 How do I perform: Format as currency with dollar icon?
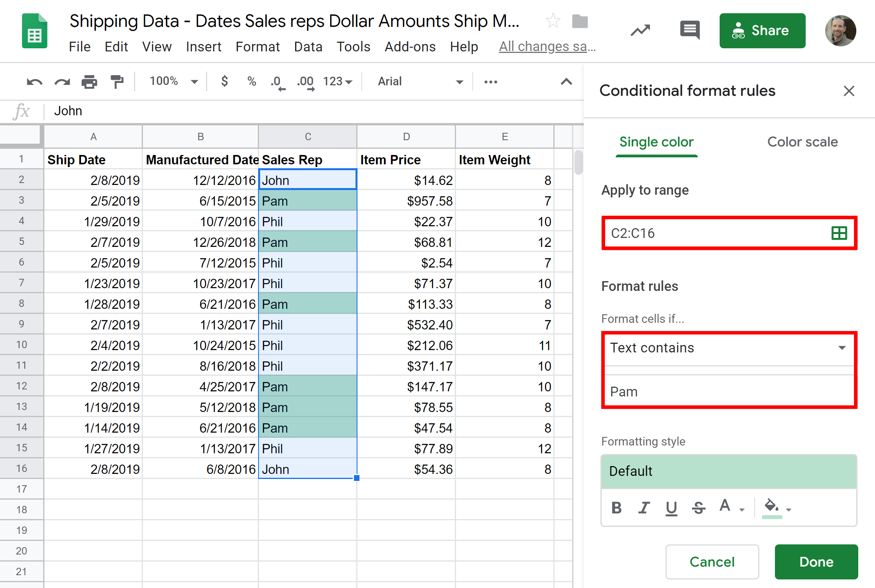(x=224, y=81)
